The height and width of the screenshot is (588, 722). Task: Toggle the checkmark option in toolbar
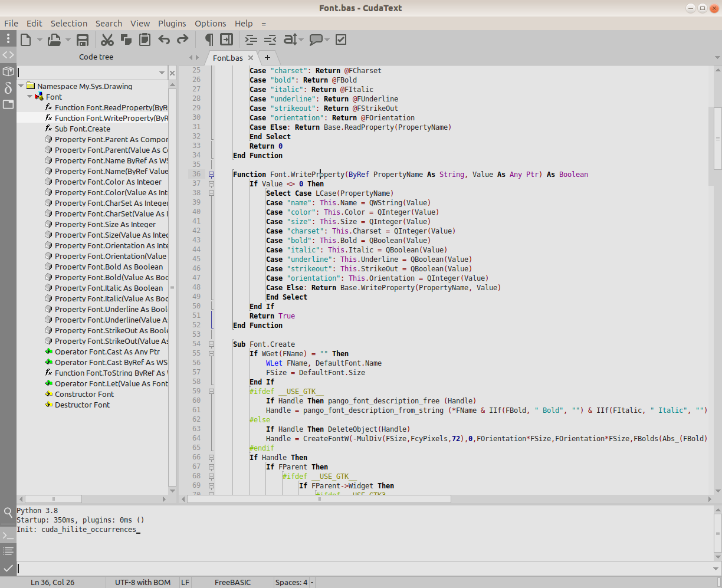pos(341,40)
